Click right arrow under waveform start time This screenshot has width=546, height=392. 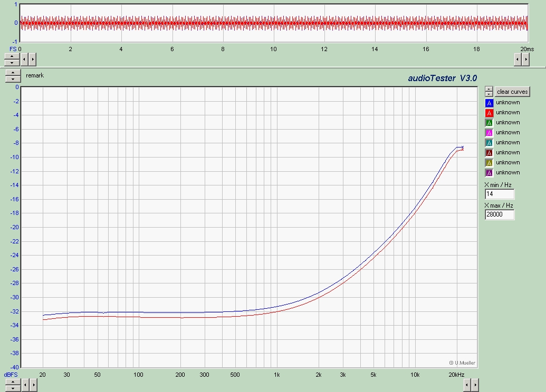tap(32, 60)
